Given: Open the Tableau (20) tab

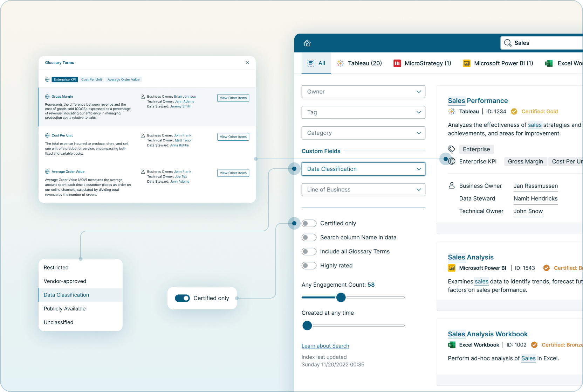Looking at the screenshot, I should point(359,63).
